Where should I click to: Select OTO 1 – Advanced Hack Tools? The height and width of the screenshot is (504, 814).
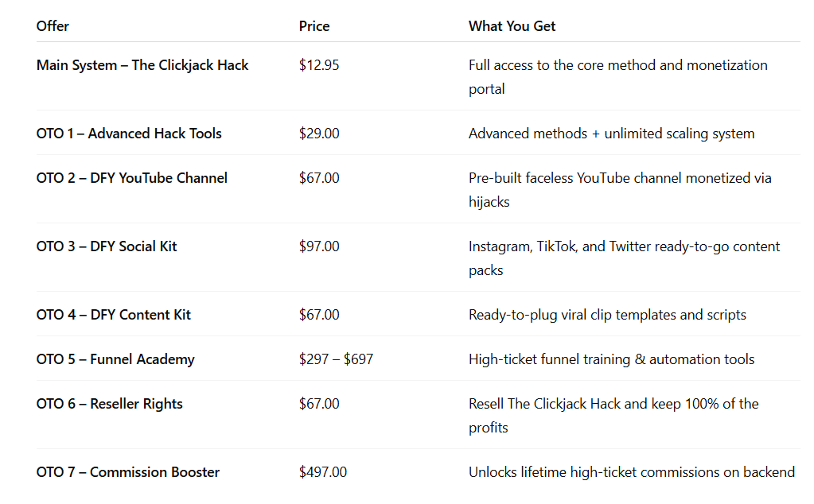tap(129, 134)
